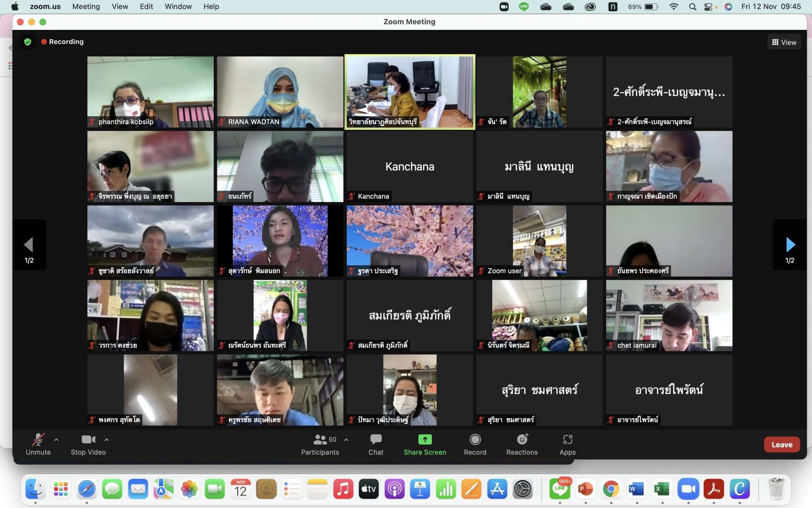Unmute the microphone

point(38,440)
